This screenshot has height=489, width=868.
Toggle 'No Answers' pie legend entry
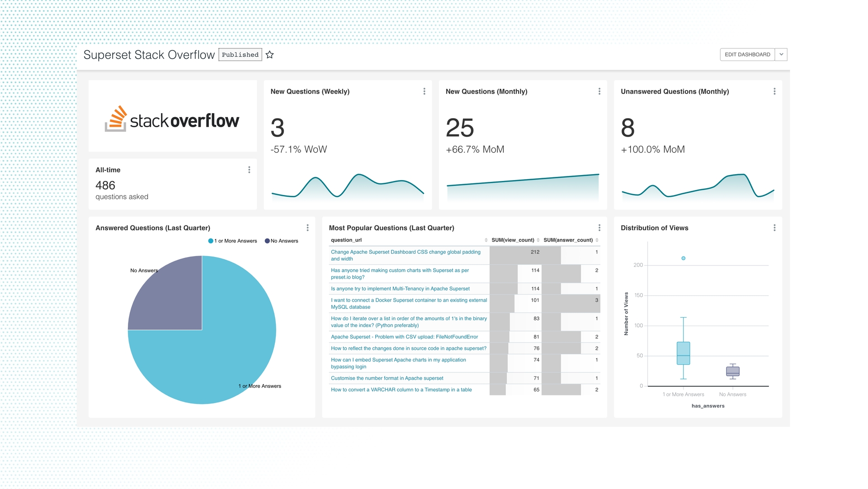[282, 241]
